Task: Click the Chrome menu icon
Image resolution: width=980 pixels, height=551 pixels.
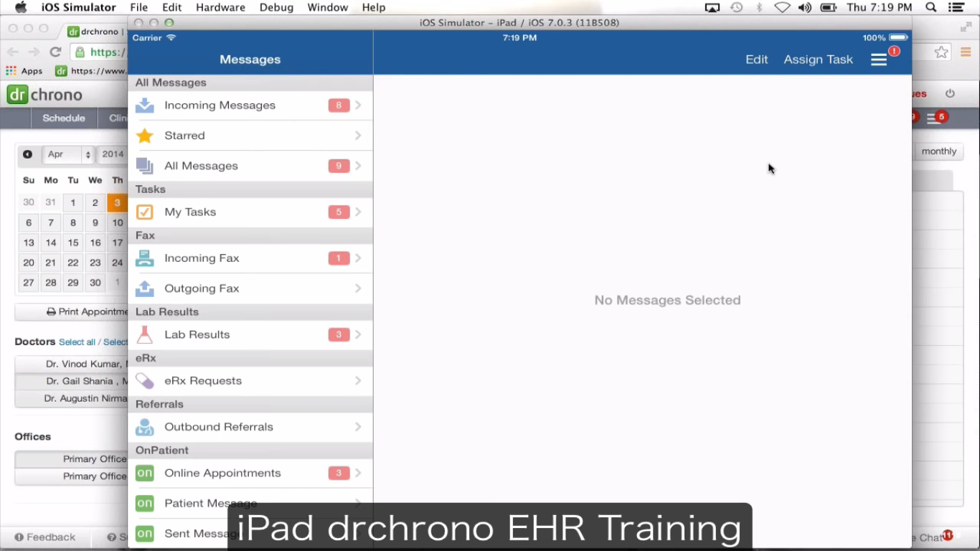Action: coord(966,52)
